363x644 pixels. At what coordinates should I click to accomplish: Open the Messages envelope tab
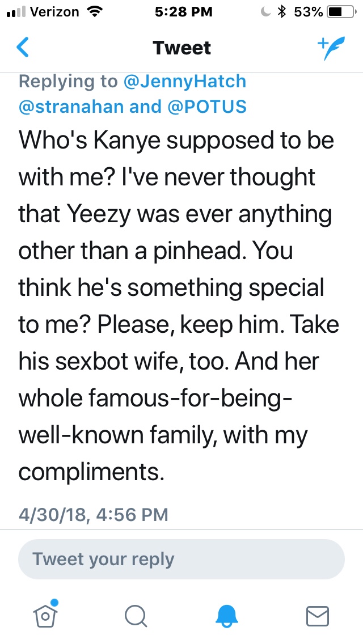(318, 615)
